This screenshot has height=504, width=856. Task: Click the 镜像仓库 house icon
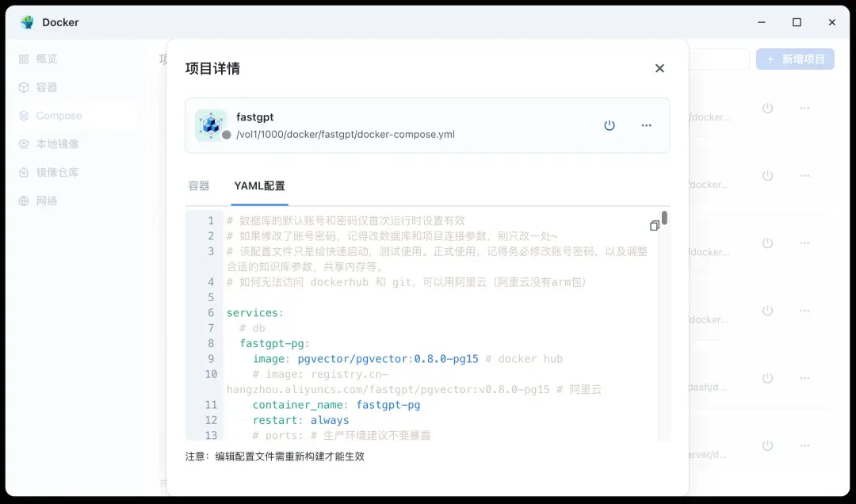pos(24,173)
